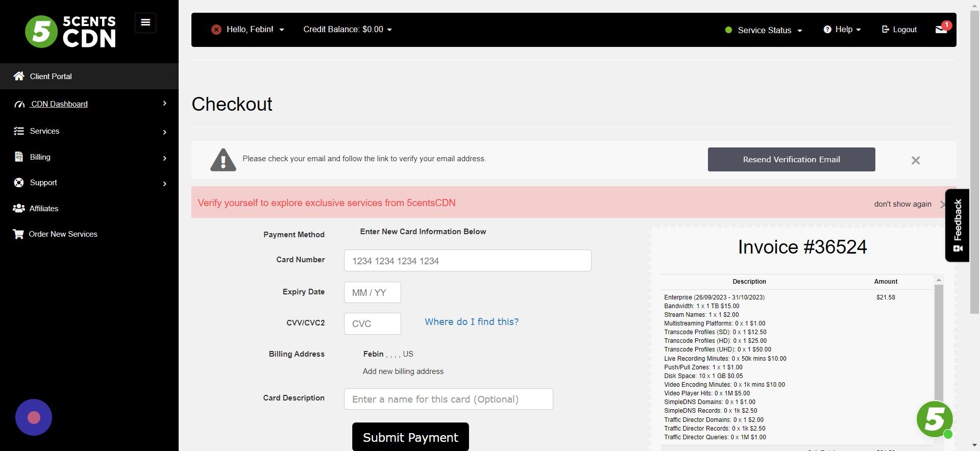Select Enterprise invoice line

click(715, 297)
